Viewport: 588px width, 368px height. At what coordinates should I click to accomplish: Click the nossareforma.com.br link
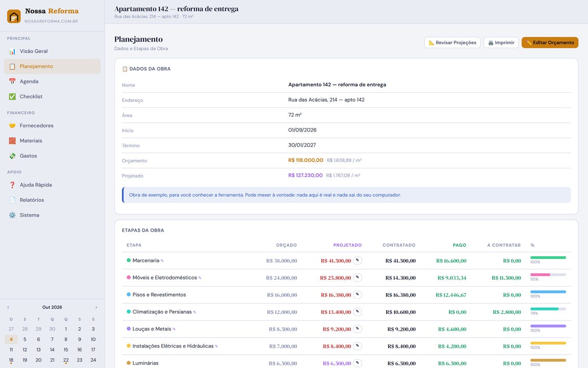[x=51, y=22]
